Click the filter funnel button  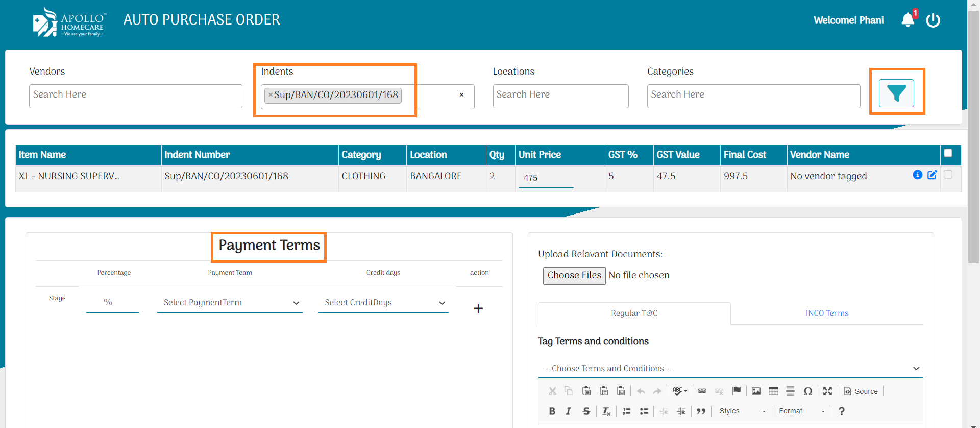pos(896,93)
